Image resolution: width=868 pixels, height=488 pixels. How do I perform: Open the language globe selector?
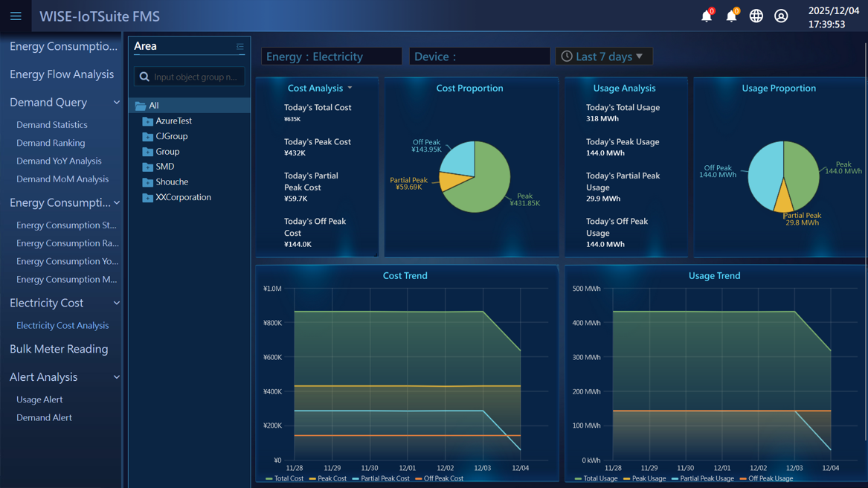click(x=756, y=16)
